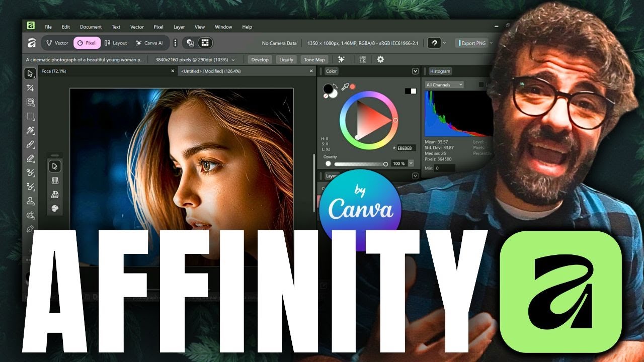The width and height of the screenshot is (644, 362).
Task: Toggle the grid view button in toolbar
Action: (205, 43)
